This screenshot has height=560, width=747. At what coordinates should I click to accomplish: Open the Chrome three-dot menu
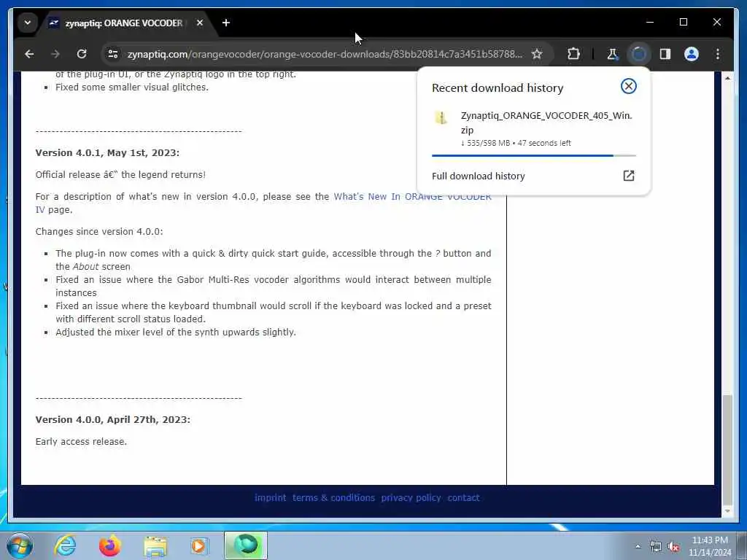tap(718, 54)
